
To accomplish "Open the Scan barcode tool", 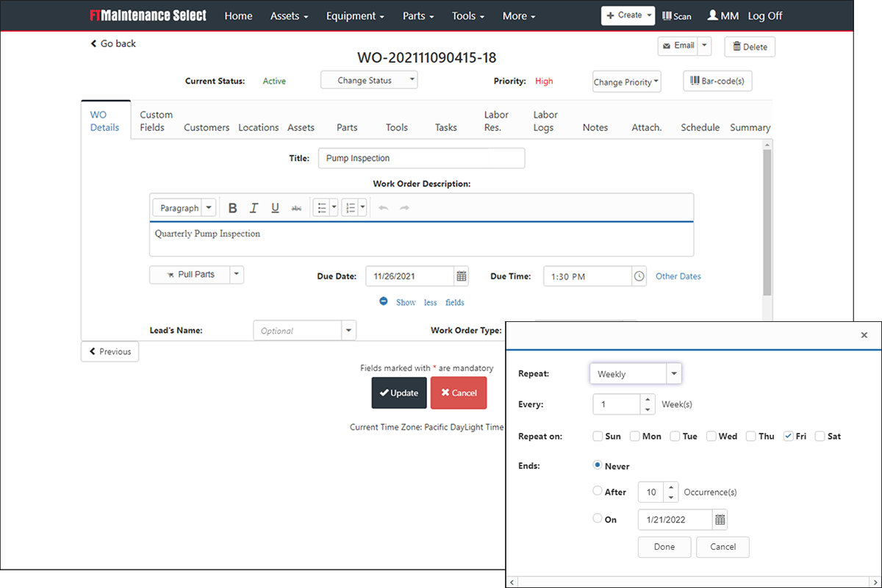I will point(677,15).
